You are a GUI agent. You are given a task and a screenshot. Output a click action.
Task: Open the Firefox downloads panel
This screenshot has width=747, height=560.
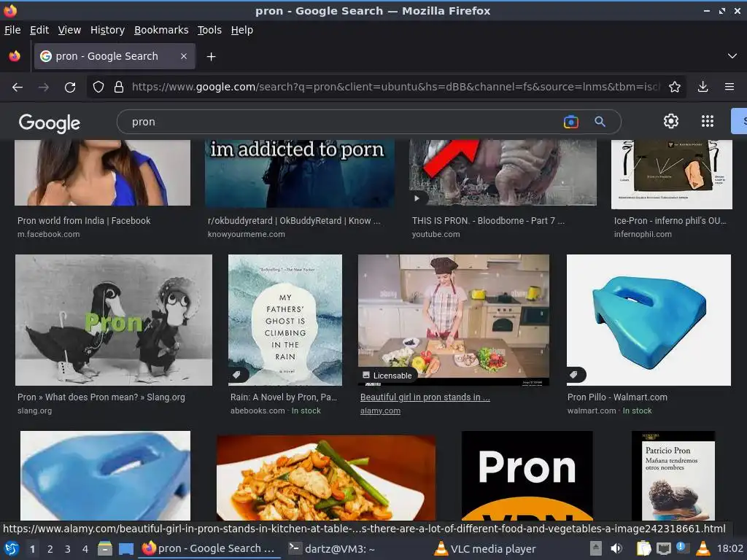(703, 87)
